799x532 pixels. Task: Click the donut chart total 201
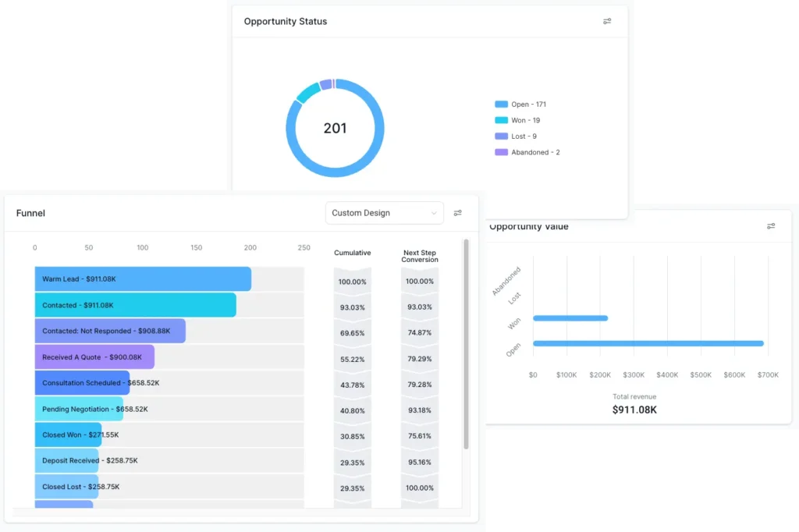[335, 129]
